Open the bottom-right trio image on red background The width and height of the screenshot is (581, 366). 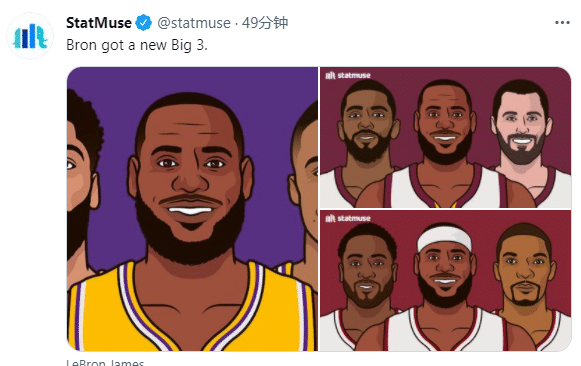click(x=445, y=280)
